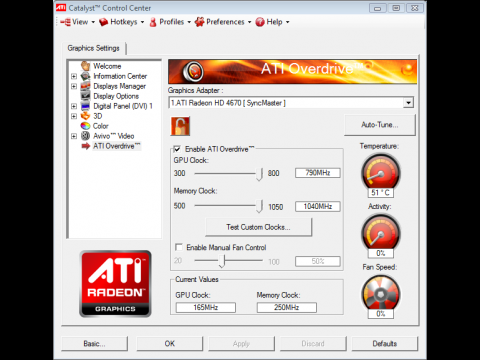Select Welcome in the settings tree
This screenshot has width=480, height=360.
pyautogui.click(x=107, y=66)
